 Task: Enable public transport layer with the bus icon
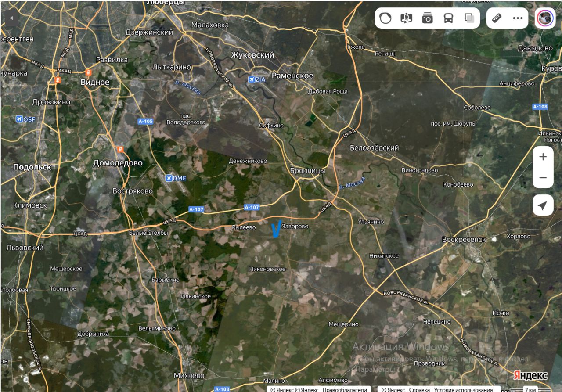448,18
